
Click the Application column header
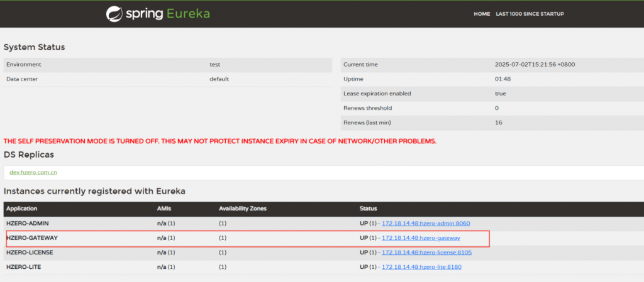click(22, 208)
